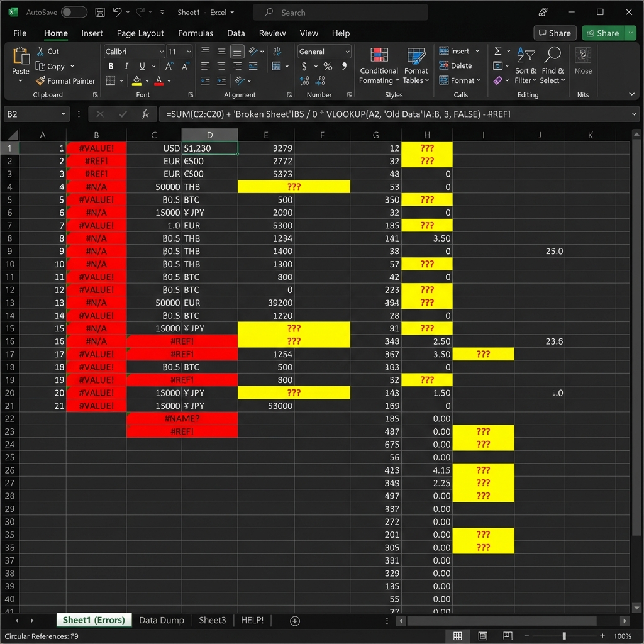Open Sort & Filter options
Image resolution: width=644 pixels, height=644 pixels.
526,65
